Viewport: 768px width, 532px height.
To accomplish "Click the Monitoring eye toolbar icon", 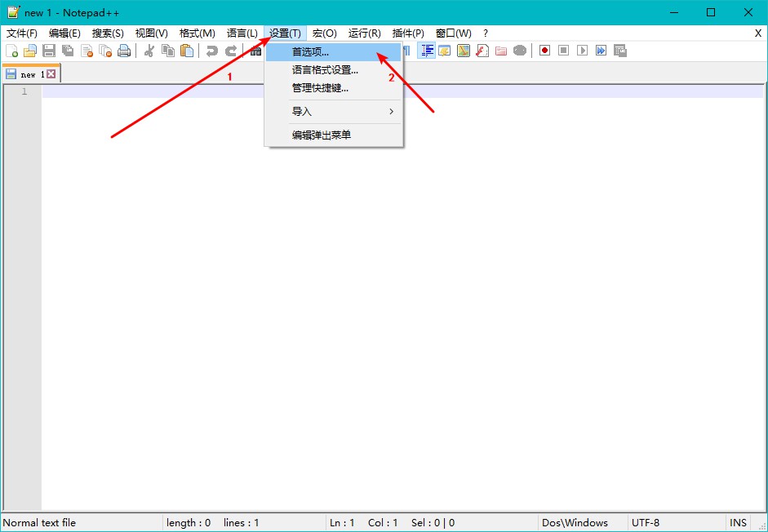I will pyautogui.click(x=520, y=51).
